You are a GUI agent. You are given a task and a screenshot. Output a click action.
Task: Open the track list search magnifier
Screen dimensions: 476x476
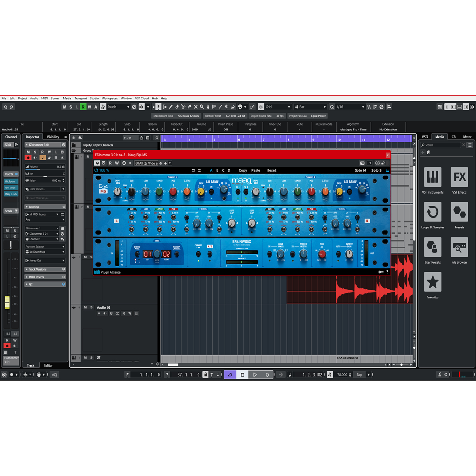pyautogui.click(x=156, y=138)
